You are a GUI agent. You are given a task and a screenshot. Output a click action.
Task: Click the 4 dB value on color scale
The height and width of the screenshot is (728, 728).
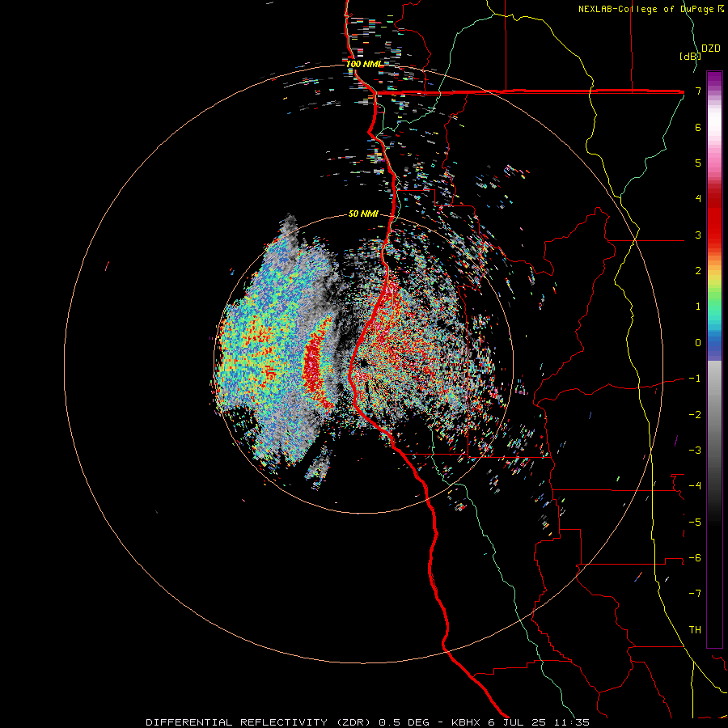tap(698, 199)
